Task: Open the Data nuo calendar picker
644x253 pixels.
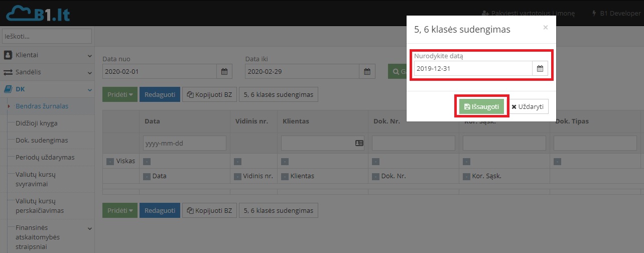Action: pyautogui.click(x=224, y=72)
